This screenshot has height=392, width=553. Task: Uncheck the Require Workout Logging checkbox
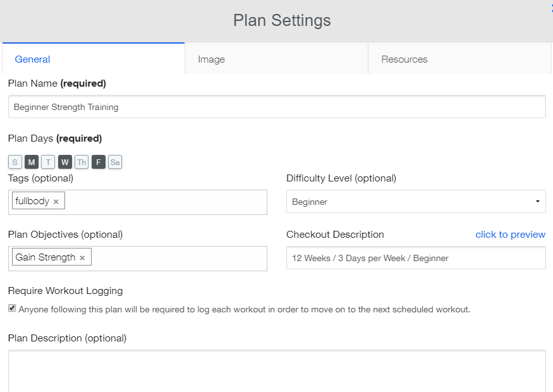click(x=12, y=309)
